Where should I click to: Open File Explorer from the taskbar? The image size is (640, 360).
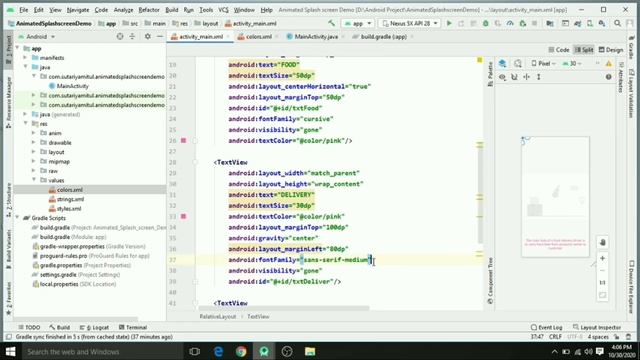pos(310,351)
